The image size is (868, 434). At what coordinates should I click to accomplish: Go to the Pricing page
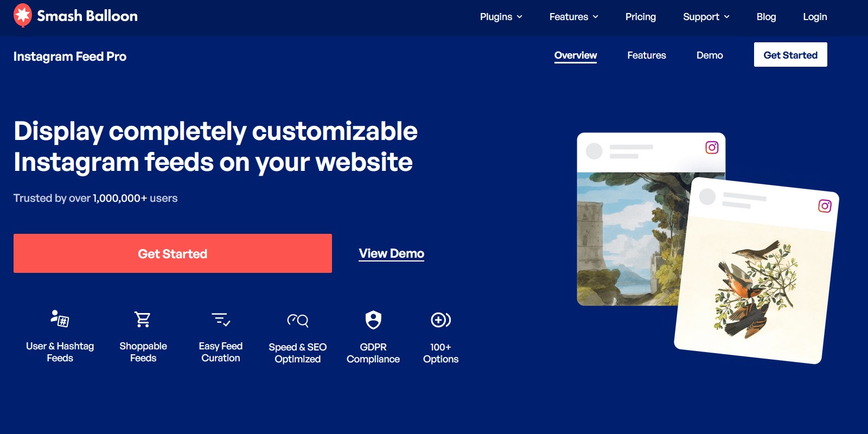(640, 17)
